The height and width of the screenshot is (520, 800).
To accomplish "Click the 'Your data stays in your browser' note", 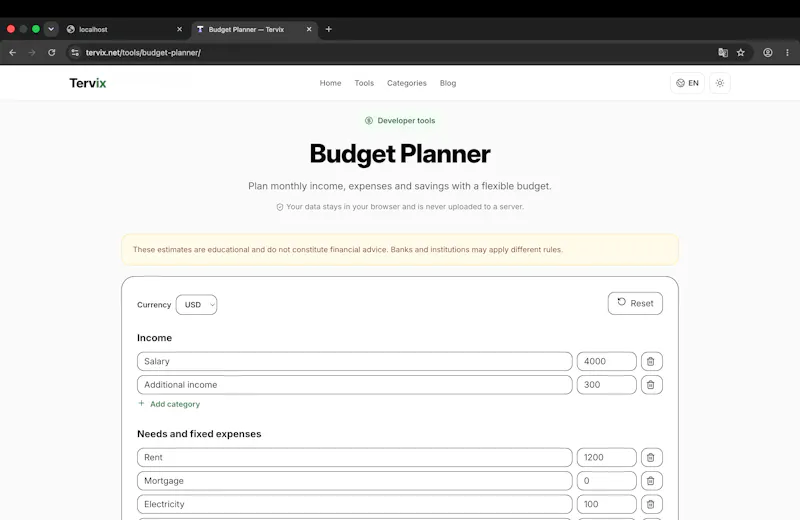I will coord(400,207).
